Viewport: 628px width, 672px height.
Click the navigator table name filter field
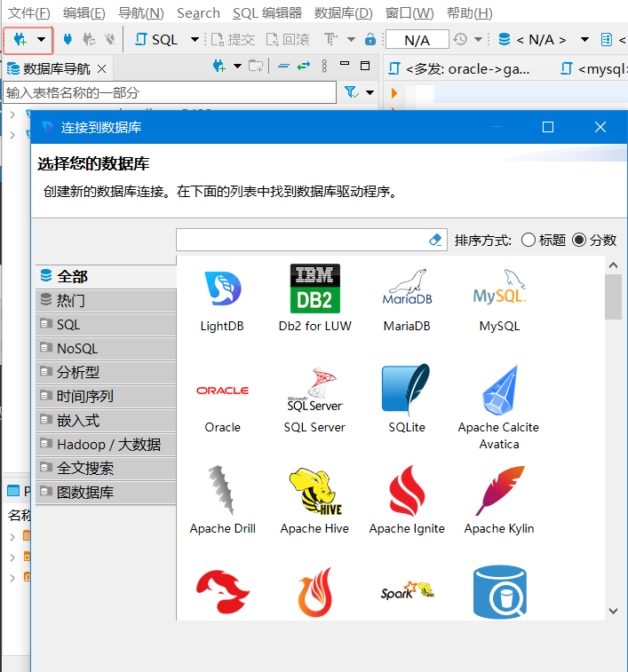pos(170,92)
